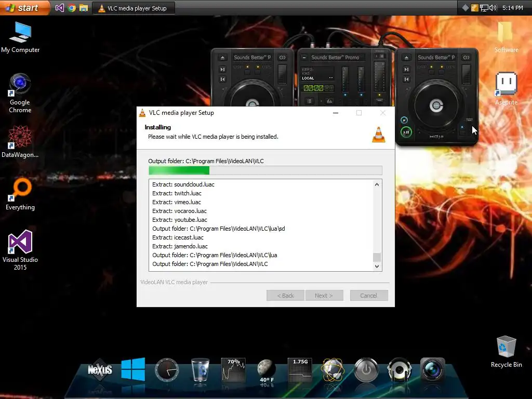This screenshot has width=532, height=399.
Task: Click the play/pause button on the right deck
Action: click(x=406, y=132)
